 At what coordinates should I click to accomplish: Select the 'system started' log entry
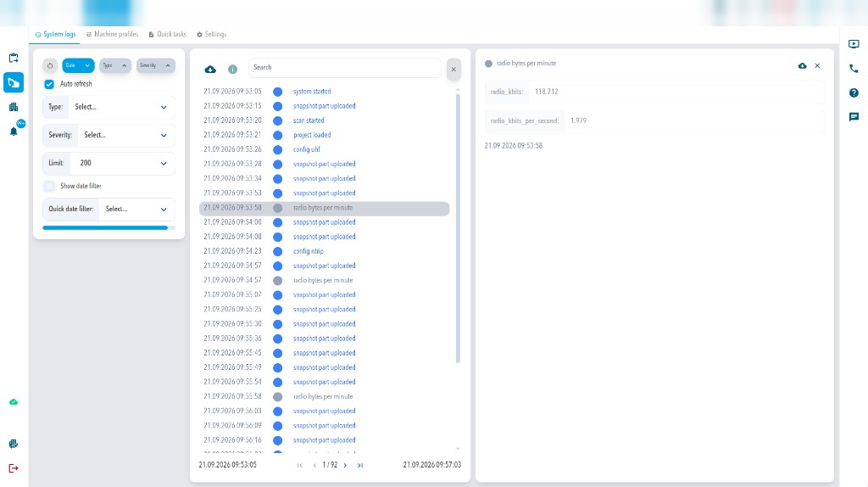pos(325,92)
